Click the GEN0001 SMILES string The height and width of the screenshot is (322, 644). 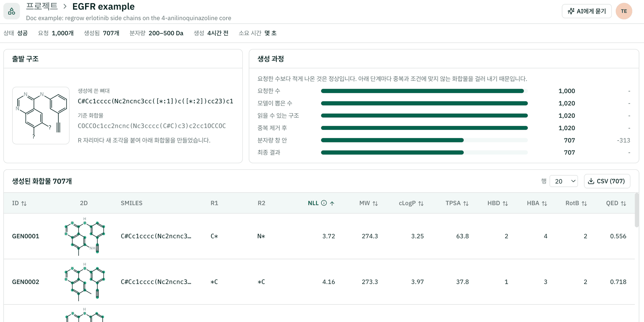pos(156,236)
